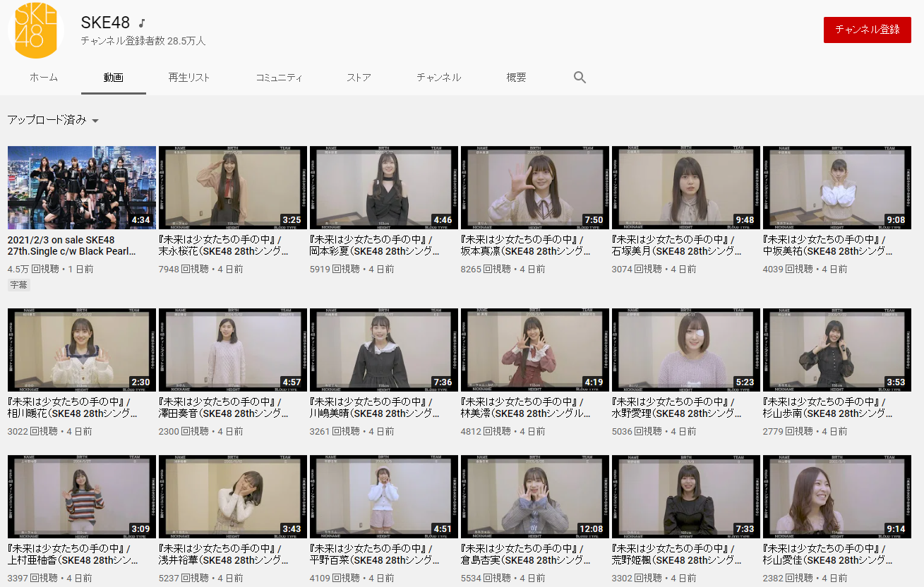Click the 荒野姫楓 video title link

point(678,555)
